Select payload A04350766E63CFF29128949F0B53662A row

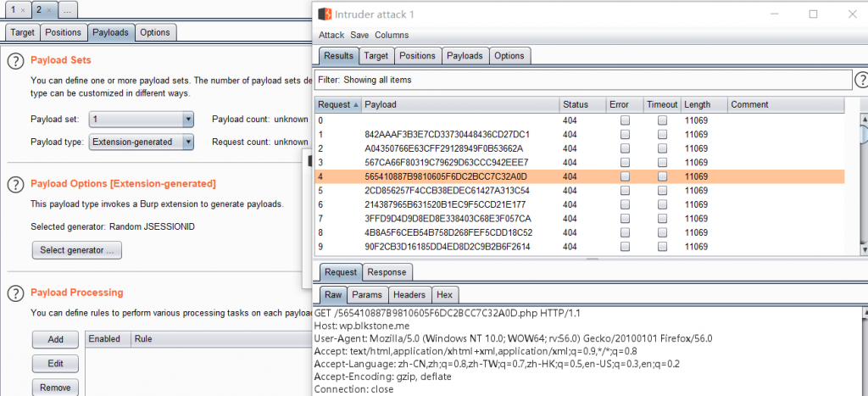[580, 148]
